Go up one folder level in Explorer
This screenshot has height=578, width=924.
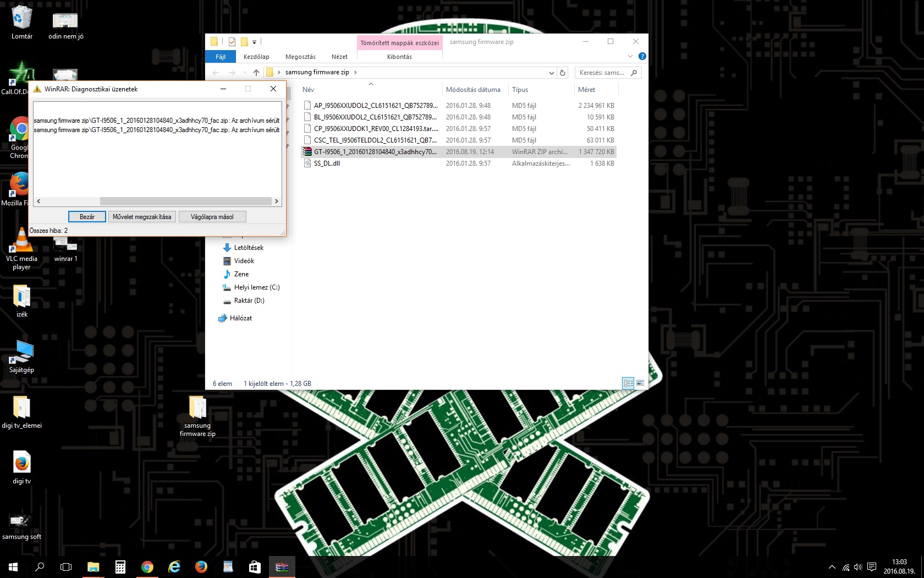click(256, 73)
